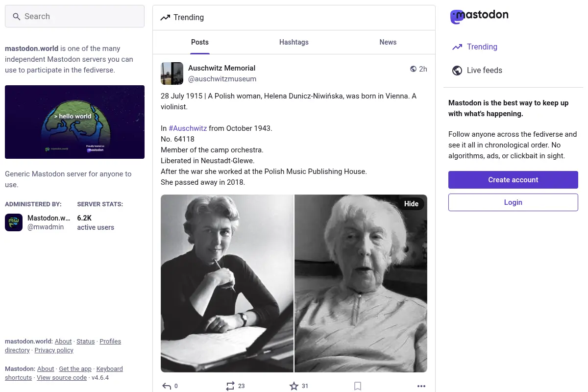Viewport: 588px width, 392px height.
Task: Focus the Search input field
Action: [x=74, y=16]
